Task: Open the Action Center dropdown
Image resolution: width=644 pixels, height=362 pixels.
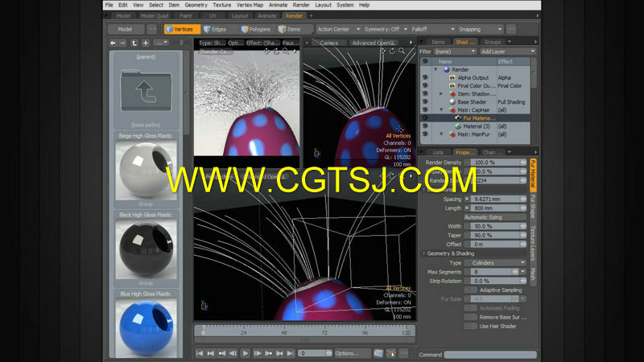Action: point(338,29)
